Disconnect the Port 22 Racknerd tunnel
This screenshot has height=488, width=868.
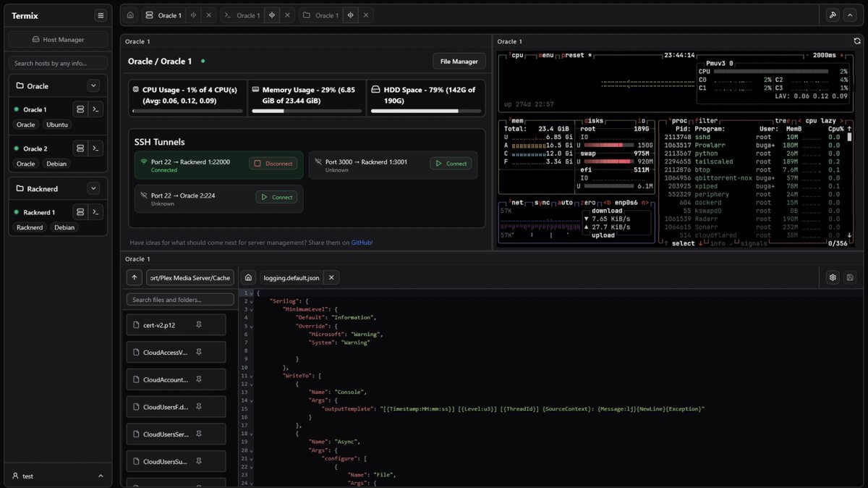tap(273, 164)
